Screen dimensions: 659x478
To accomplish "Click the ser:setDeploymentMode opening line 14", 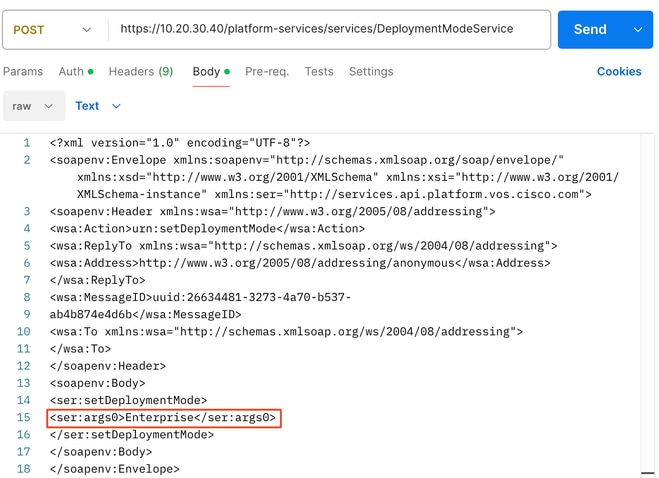I will point(128,400).
